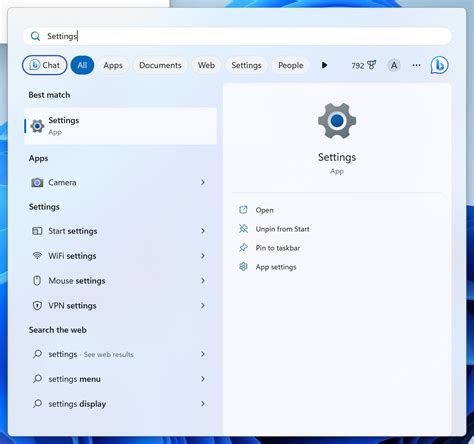Switch to the Documents filter tab
The width and height of the screenshot is (474, 444).
tap(160, 65)
